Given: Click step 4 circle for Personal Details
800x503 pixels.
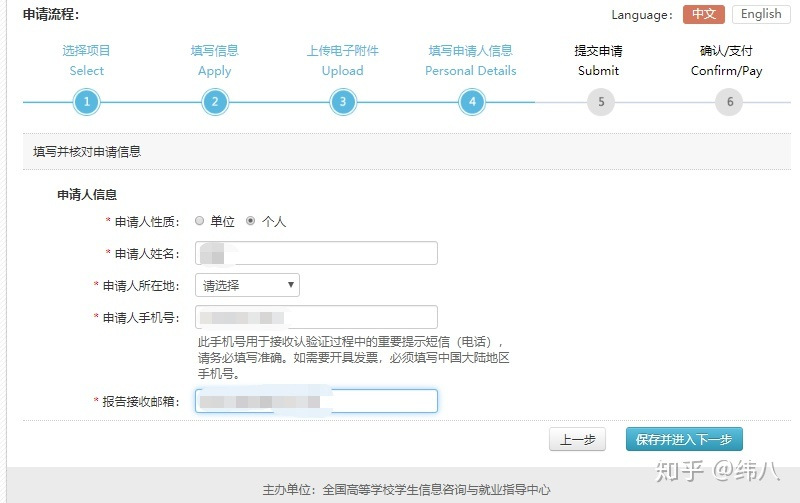Looking at the screenshot, I should (471, 102).
